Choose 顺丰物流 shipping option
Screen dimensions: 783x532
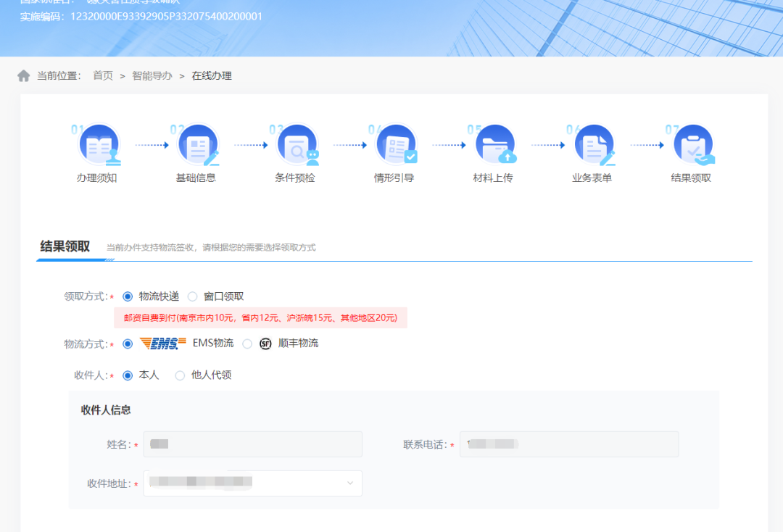coord(248,344)
